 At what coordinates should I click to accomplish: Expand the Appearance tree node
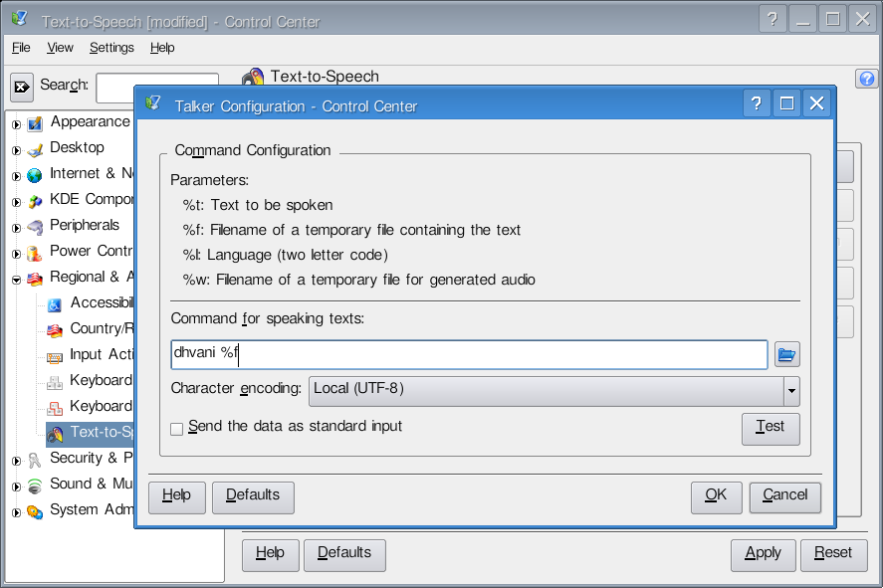16,124
